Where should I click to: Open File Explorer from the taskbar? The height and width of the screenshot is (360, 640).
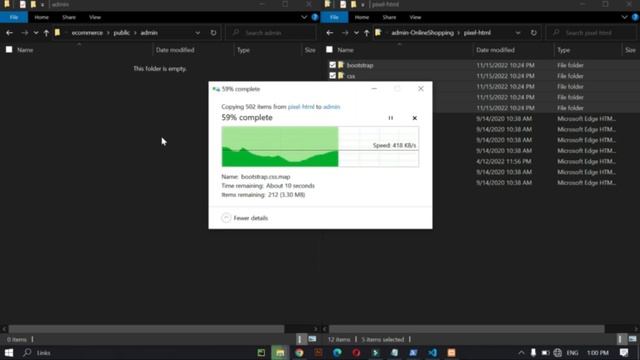pyautogui.click(x=280, y=353)
